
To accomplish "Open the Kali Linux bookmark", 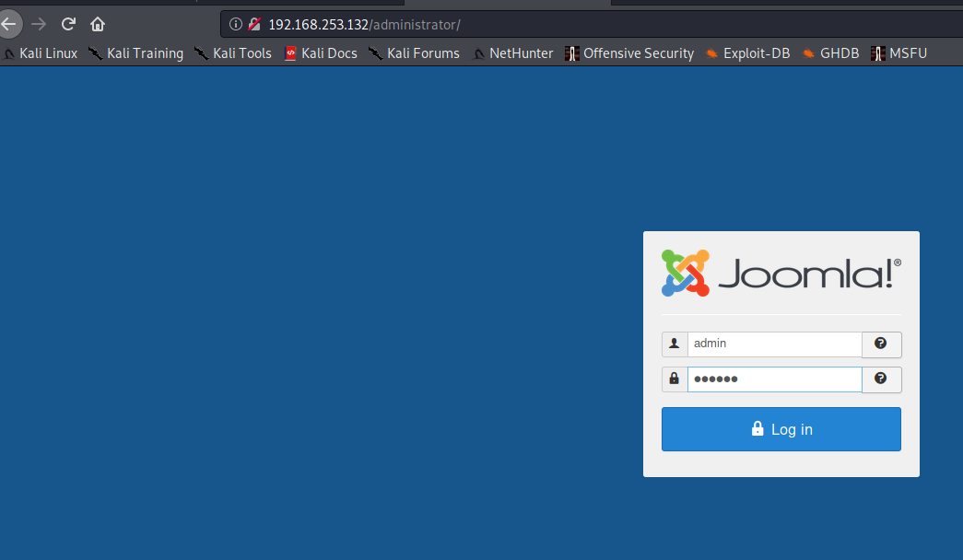I will (x=41, y=53).
